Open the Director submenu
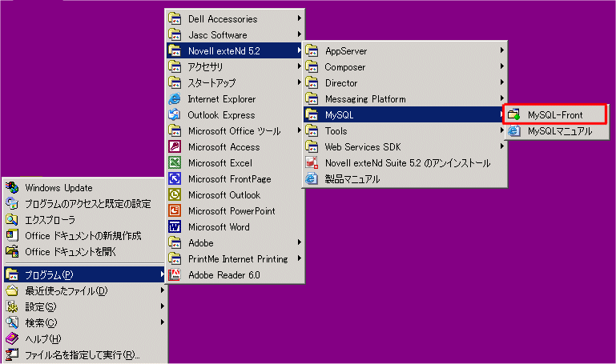Image resolution: width=616 pixels, height=364 pixels. (405, 82)
